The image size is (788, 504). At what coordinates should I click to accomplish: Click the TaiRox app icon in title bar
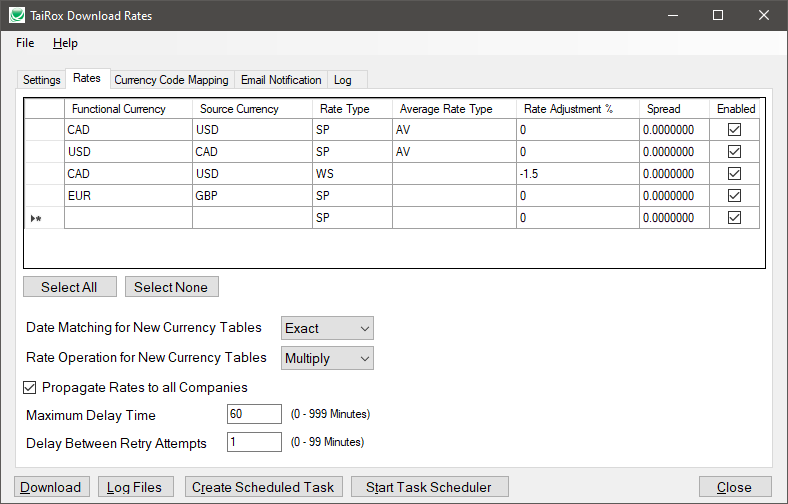coord(17,15)
